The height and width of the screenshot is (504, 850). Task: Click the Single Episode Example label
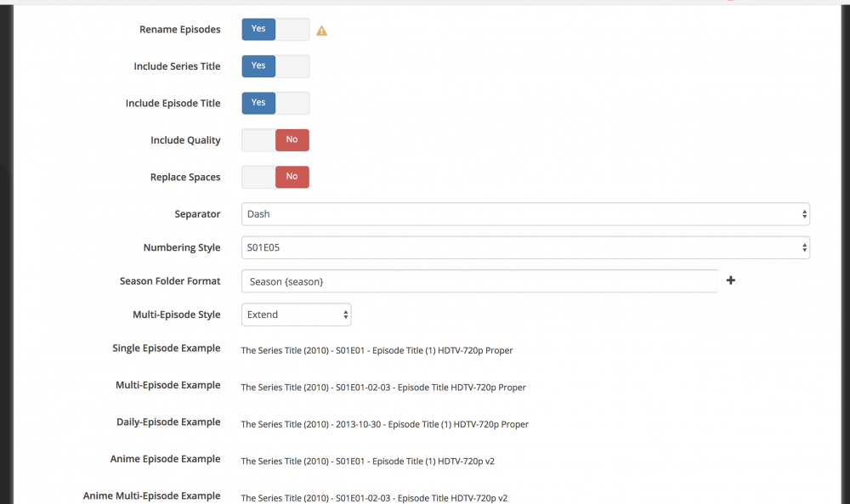coord(167,348)
